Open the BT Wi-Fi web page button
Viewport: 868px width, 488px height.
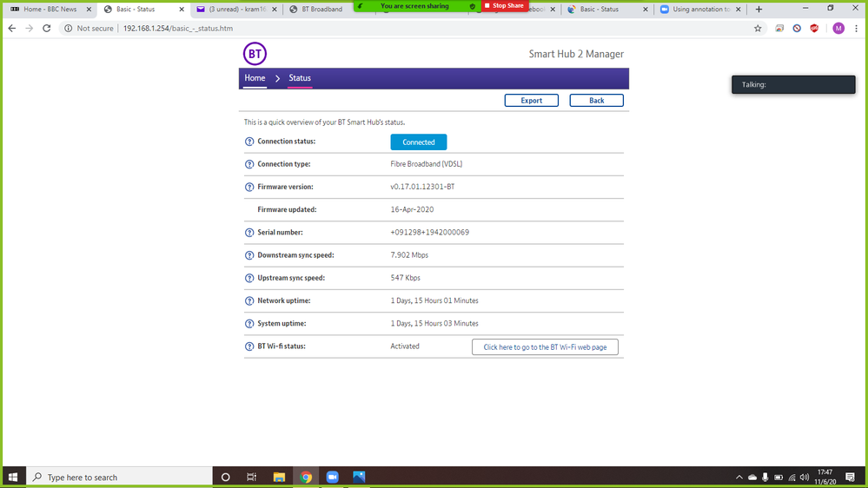click(x=545, y=347)
